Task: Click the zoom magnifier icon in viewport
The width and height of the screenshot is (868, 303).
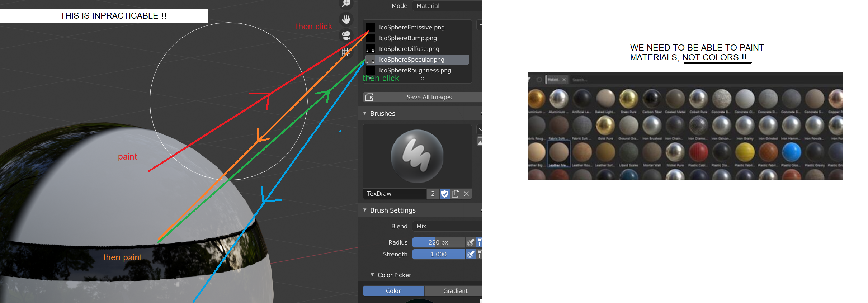Action: (x=346, y=4)
